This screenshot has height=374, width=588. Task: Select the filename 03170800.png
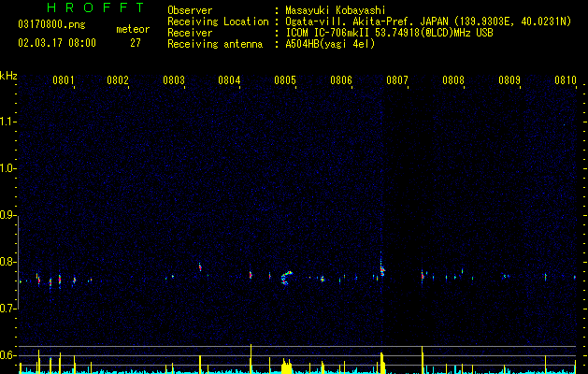point(51,25)
